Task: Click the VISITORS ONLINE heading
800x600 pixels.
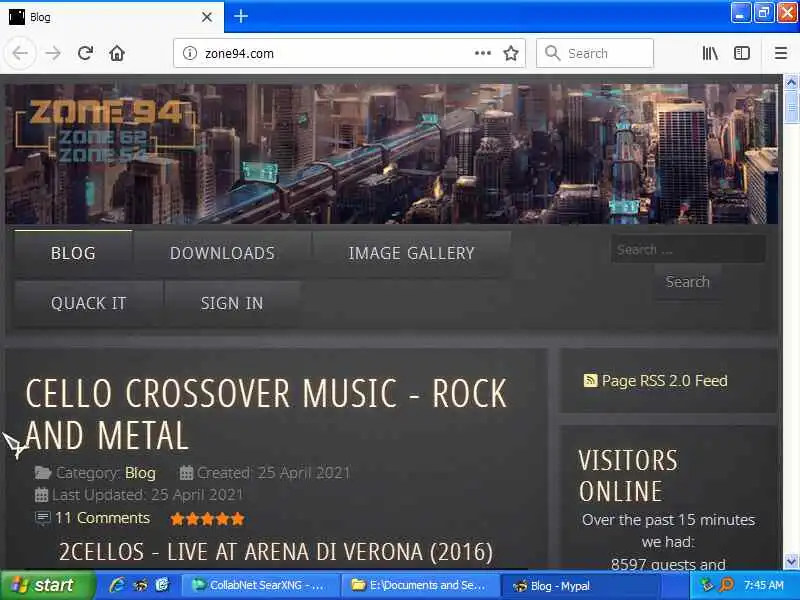Action: [x=629, y=476]
